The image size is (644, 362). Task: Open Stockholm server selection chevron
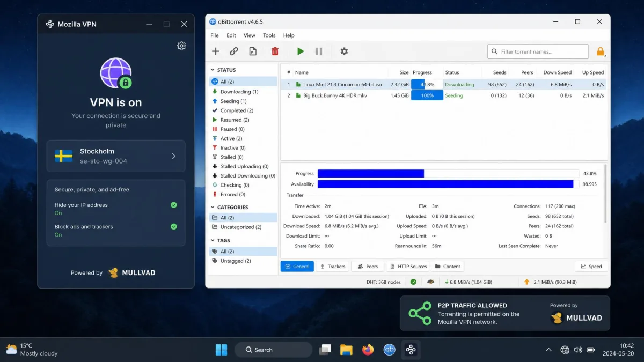point(173,156)
